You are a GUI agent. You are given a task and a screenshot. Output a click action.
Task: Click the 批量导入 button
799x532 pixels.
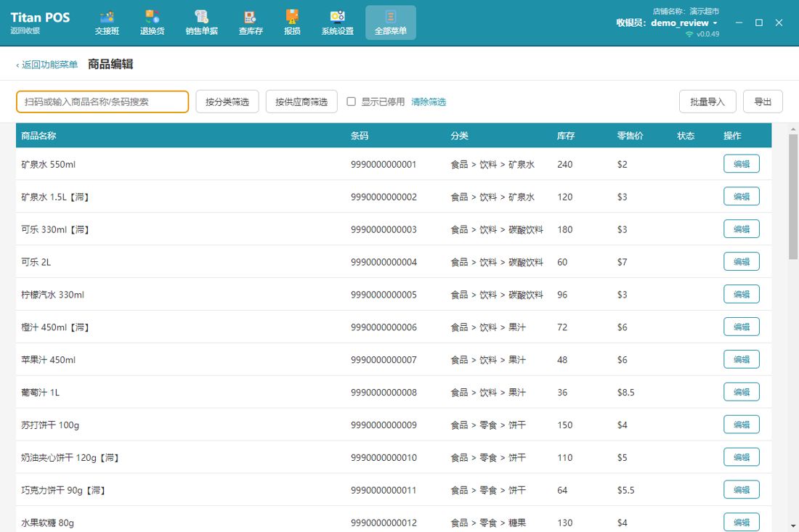(x=707, y=102)
